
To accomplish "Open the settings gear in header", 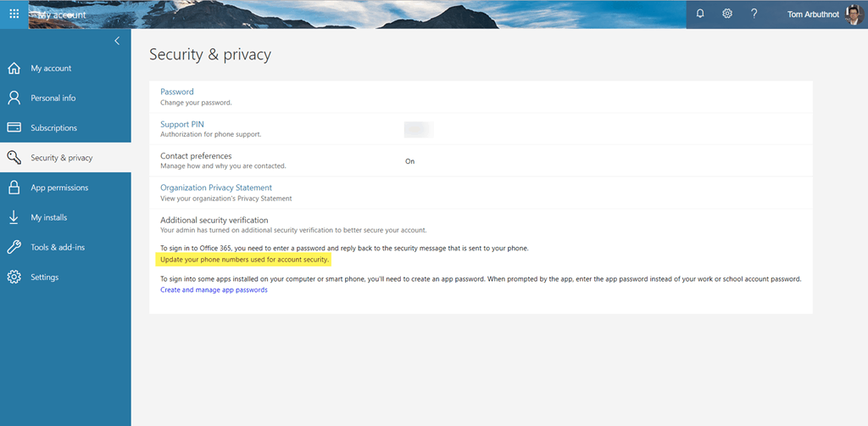I will tap(727, 14).
